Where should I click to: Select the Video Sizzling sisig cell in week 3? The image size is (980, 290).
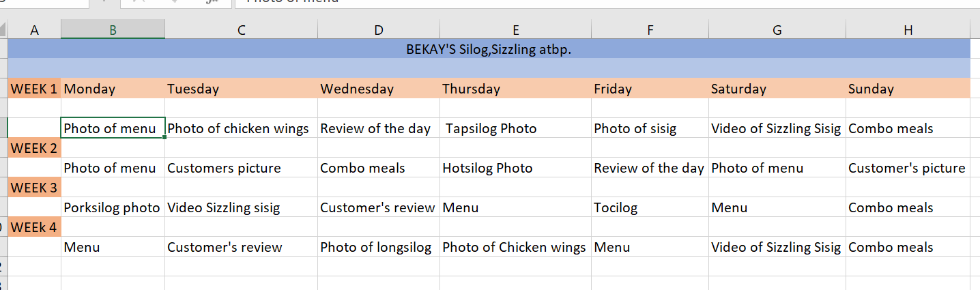click(241, 207)
